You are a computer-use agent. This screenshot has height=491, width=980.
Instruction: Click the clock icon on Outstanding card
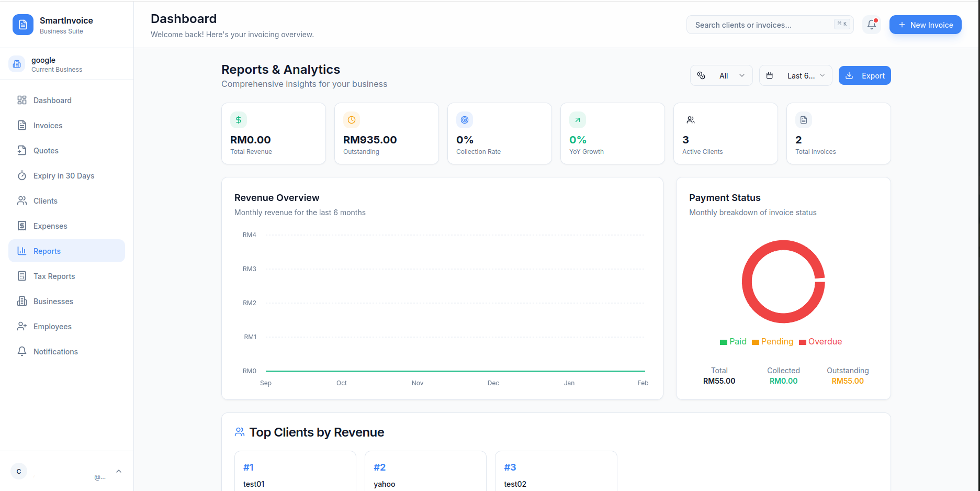pyautogui.click(x=352, y=120)
